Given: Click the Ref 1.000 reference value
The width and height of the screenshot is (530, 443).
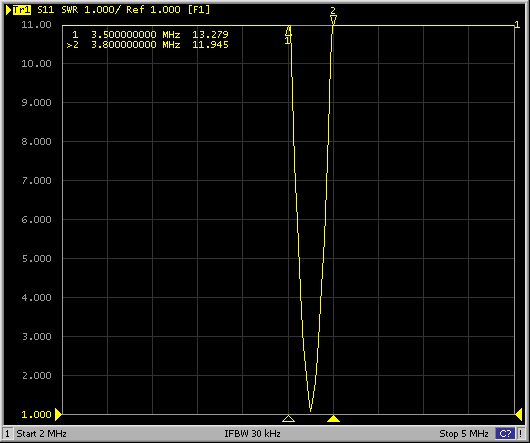Looking at the screenshot, I should pos(153,10).
